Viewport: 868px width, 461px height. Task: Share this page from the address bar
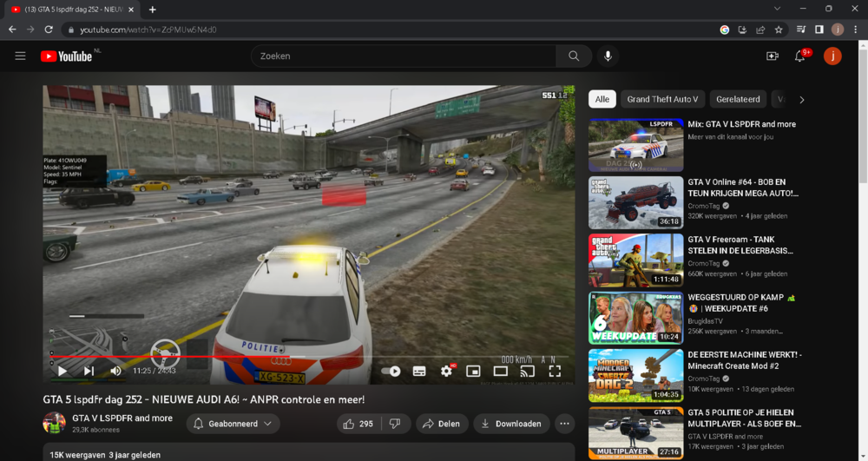760,30
